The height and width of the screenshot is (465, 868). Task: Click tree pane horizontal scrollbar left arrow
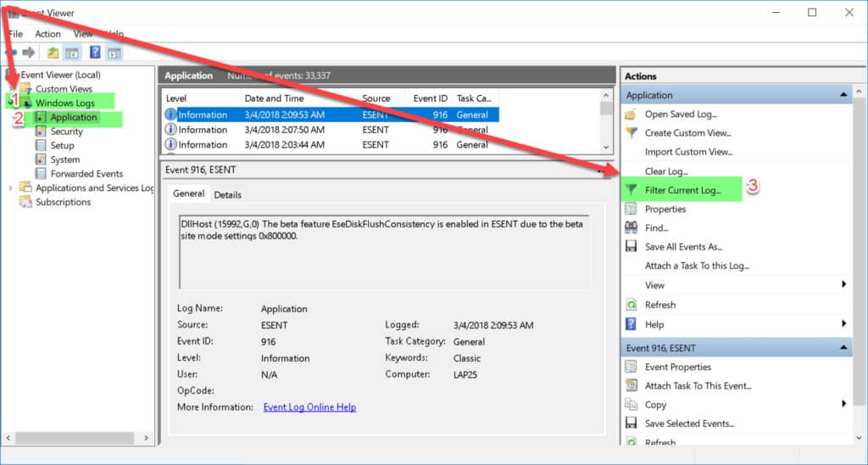[x=8, y=438]
